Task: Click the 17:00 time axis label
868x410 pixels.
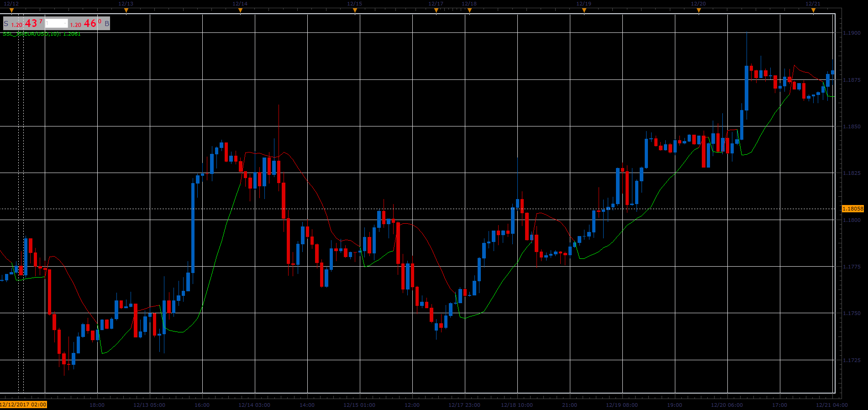Action: (x=779, y=405)
